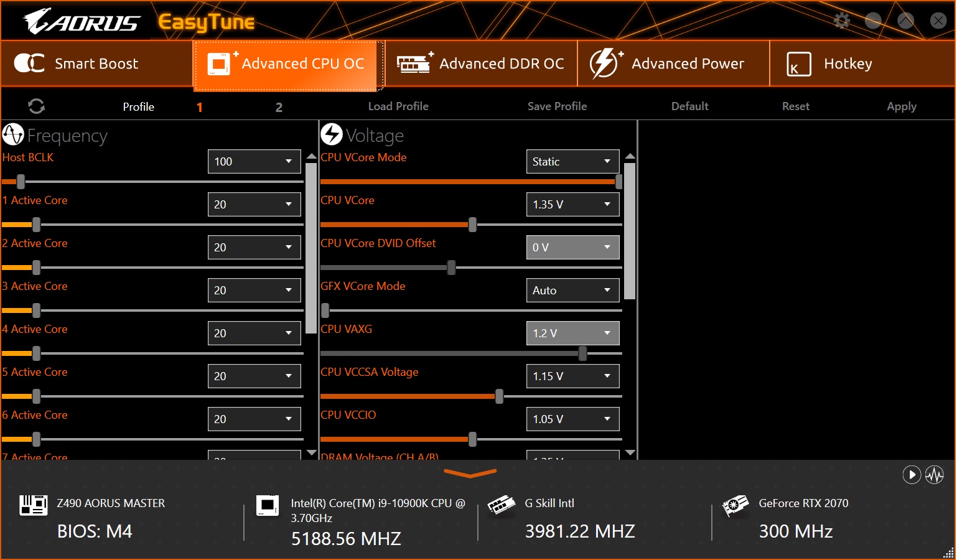
Task: Open the 6 Active Core ratio dropdown
Action: tap(254, 419)
